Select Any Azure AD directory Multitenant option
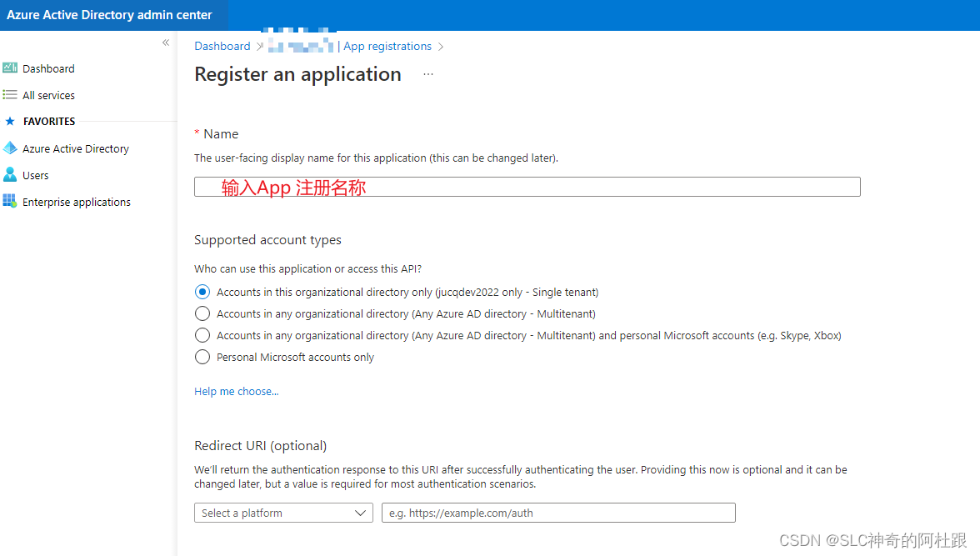Screen dimensions: 980x556 click(202, 313)
